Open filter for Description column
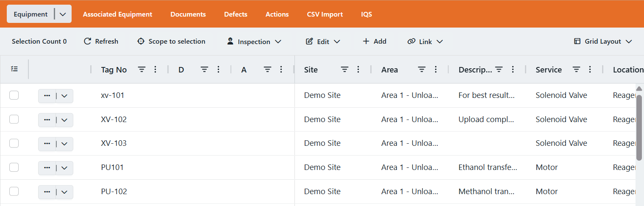This screenshot has width=644, height=206. (x=499, y=69)
